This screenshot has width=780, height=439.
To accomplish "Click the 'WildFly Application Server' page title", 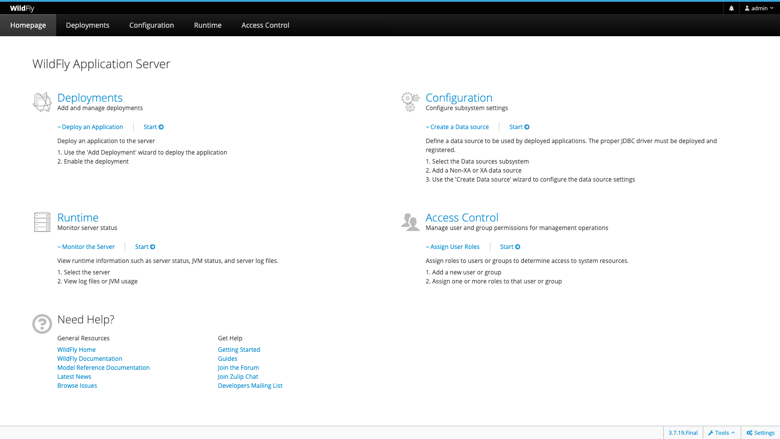I will pos(101,64).
